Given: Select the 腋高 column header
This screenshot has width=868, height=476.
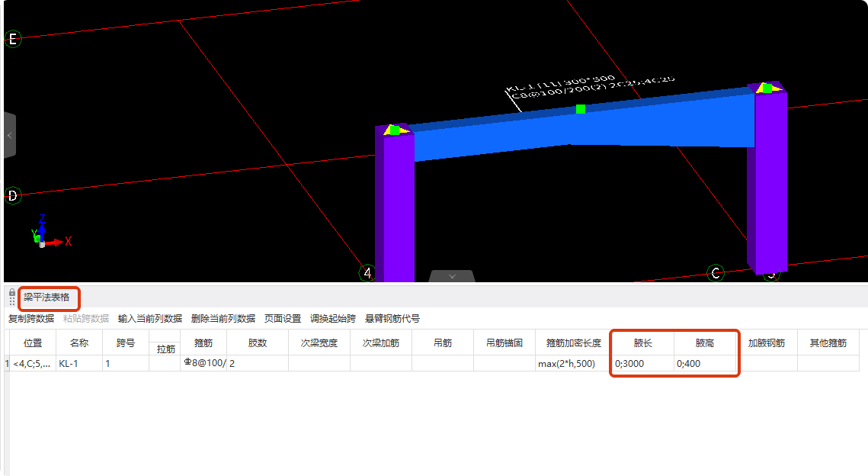Looking at the screenshot, I should [x=705, y=343].
